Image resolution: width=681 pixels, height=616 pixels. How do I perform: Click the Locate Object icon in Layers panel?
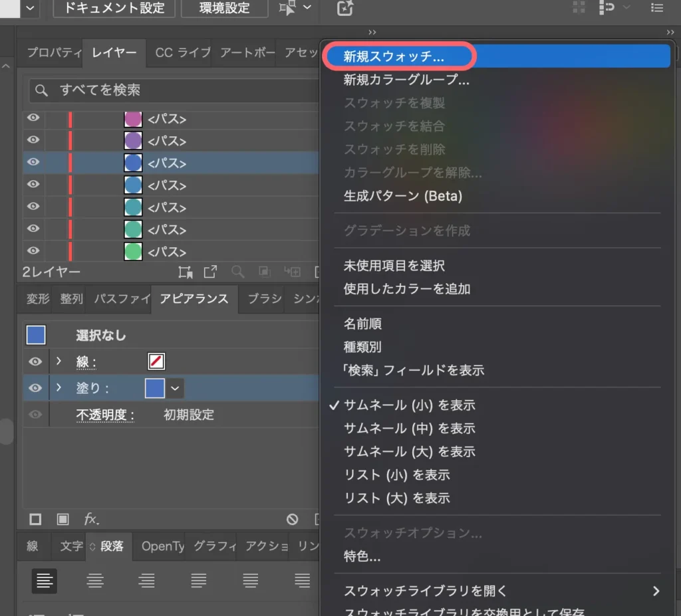[236, 272]
